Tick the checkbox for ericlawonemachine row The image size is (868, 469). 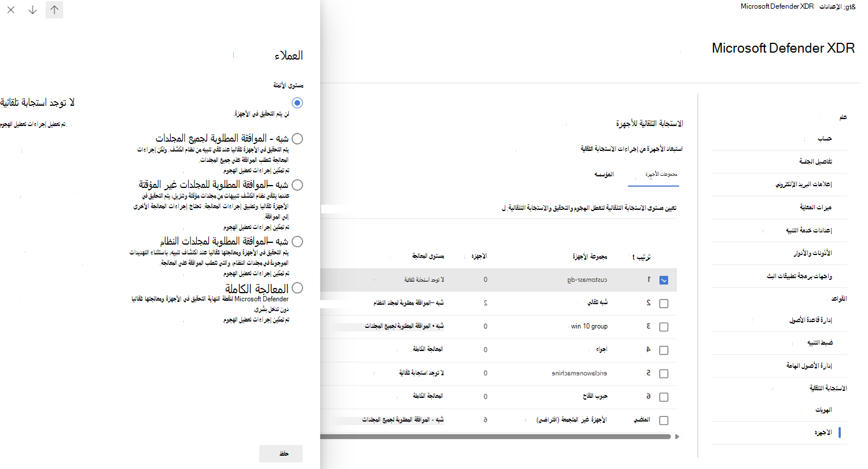[x=664, y=374]
